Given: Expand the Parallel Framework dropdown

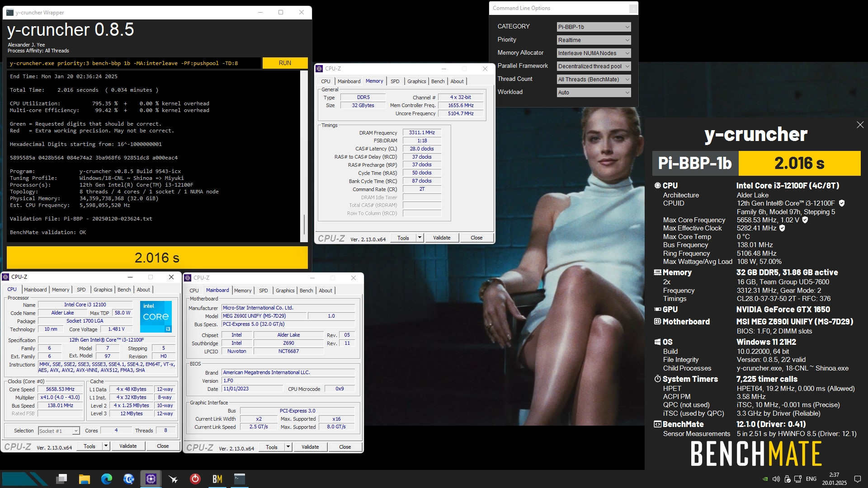Looking at the screenshot, I should tap(594, 66).
